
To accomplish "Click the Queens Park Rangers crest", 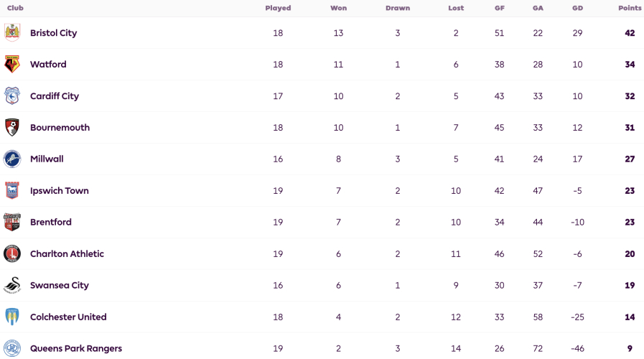I will point(12,348).
